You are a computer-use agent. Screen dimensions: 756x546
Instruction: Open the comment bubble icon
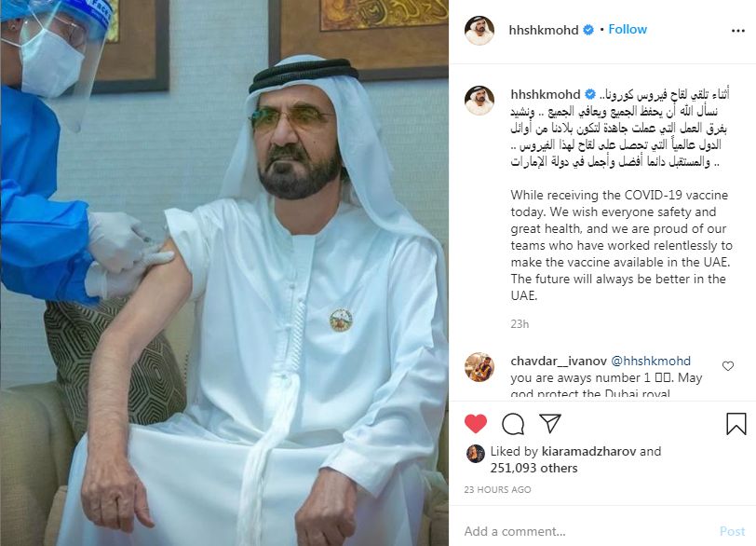pyautogui.click(x=513, y=424)
